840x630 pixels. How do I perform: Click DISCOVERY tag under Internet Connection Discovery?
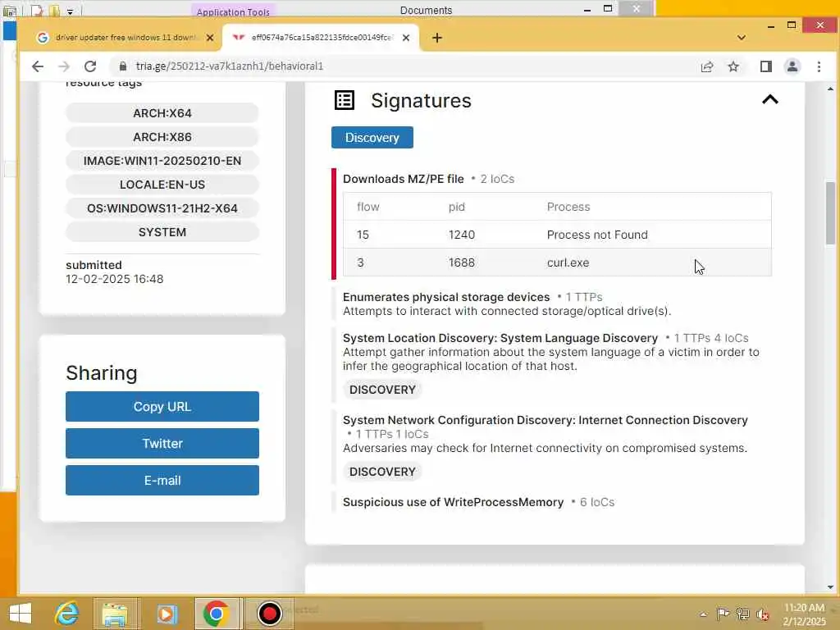point(382,472)
